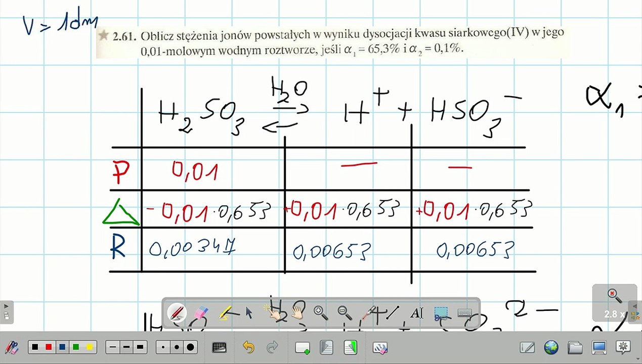Show the Desktop mode
This screenshot has width=642, height=364.
coord(600,348)
